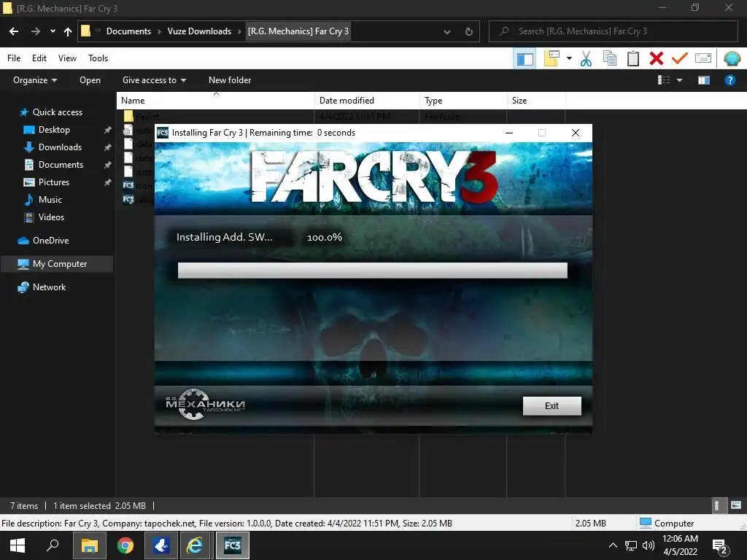The image size is (747, 560).
Task: Open the File menu
Action: coord(14,58)
